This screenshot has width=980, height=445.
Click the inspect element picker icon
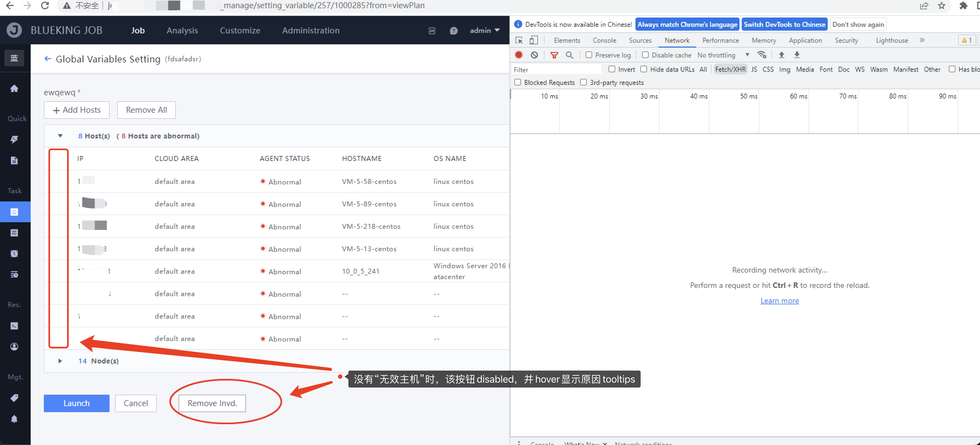[x=518, y=40]
